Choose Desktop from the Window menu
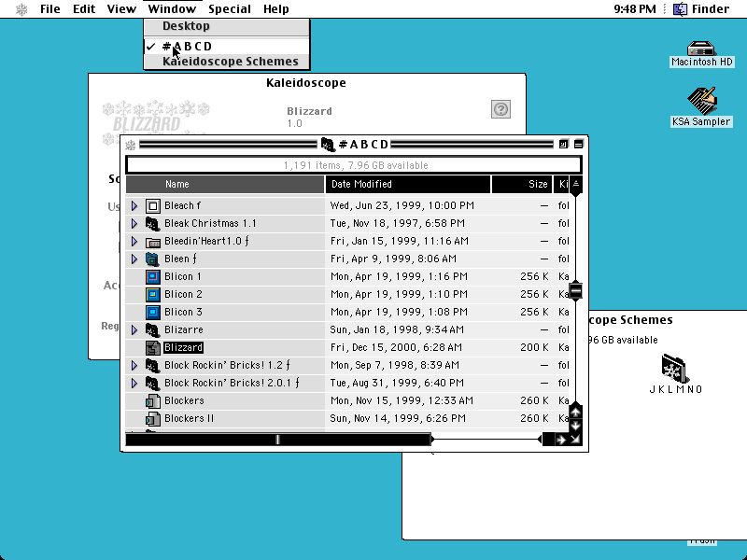Image resolution: width=747 pixels, height=560 pixels. [227, 26]
